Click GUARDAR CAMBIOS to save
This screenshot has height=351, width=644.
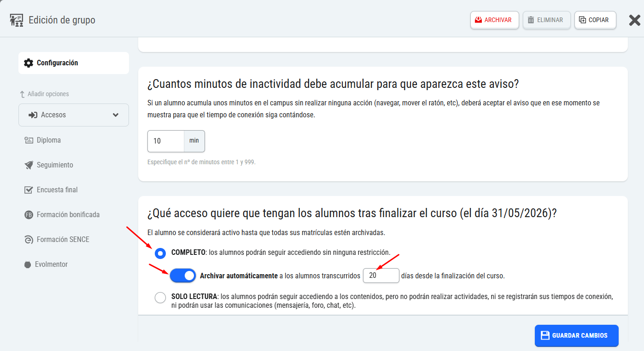[x=576, y=336]
